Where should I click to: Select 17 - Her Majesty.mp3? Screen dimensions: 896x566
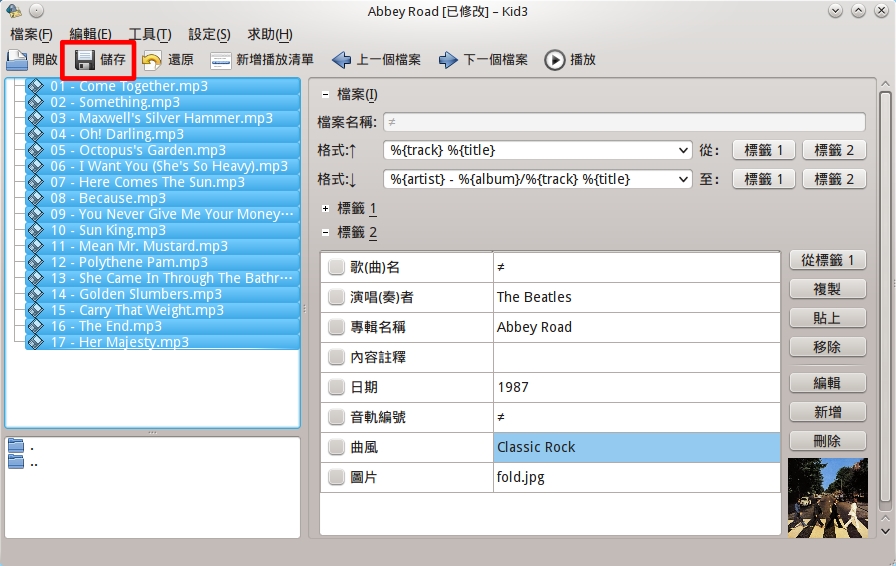pyautogui.click(x=162, y=342)
